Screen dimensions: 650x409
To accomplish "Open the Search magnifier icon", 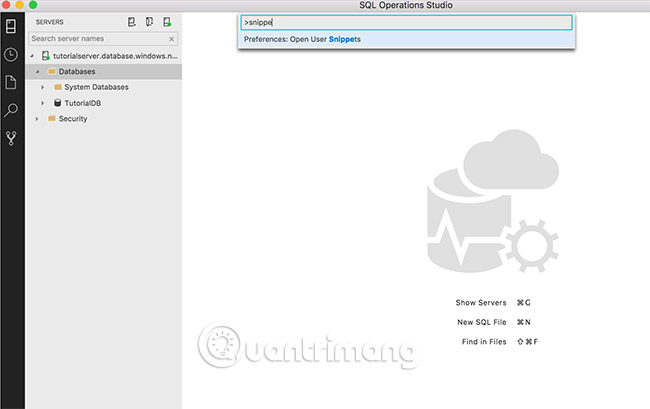I will tap(11, 110).
